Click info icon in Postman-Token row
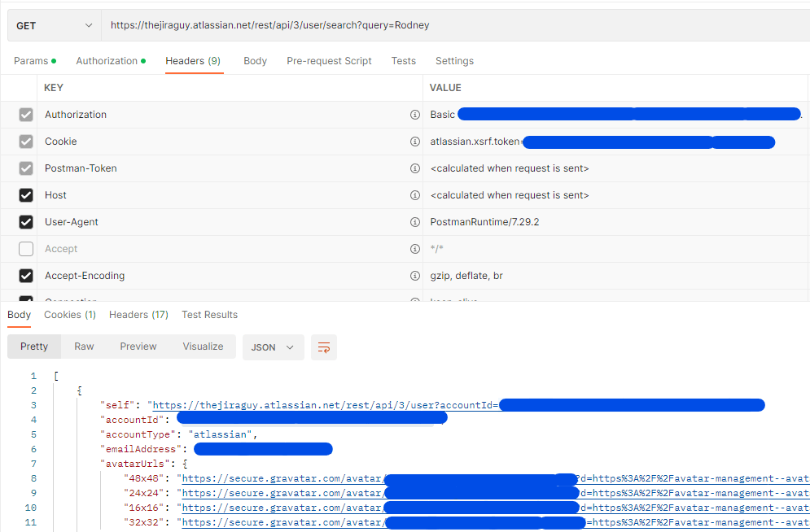 click(415, 168)
